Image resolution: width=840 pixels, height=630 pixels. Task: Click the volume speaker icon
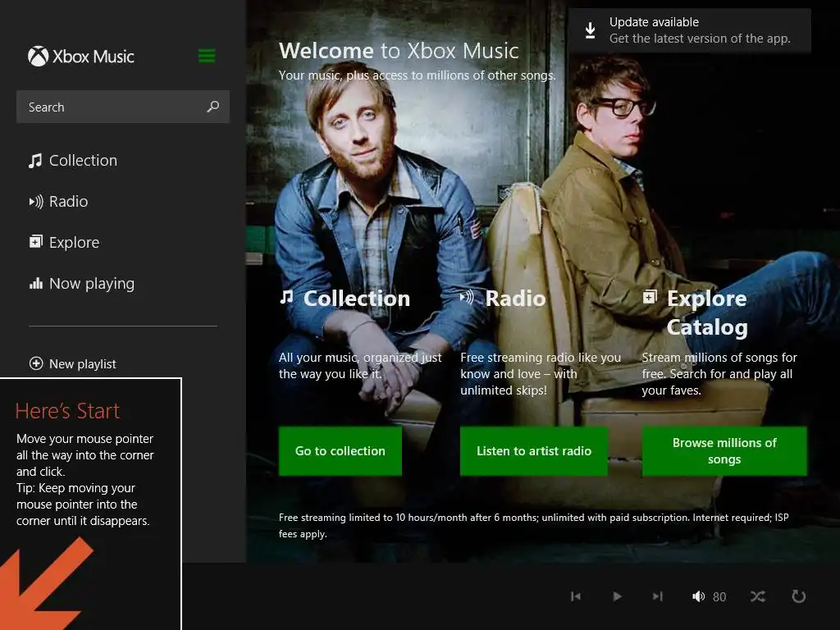pos(698,596)
